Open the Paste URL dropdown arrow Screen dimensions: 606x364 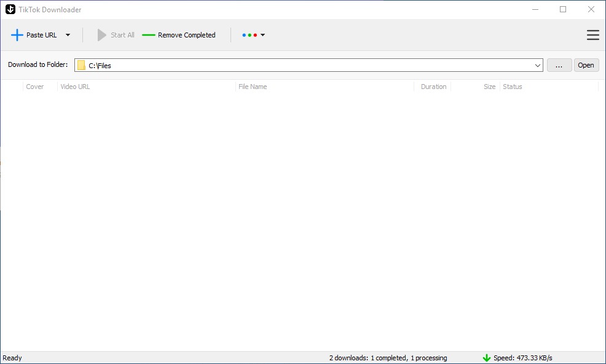[x=68, y=35]
